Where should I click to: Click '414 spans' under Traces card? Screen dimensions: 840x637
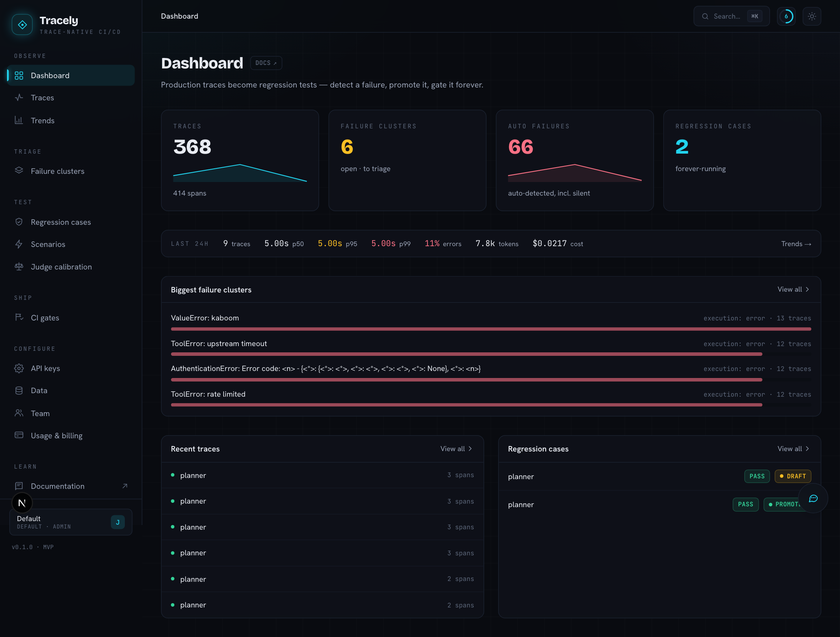(x=190, y=193)
